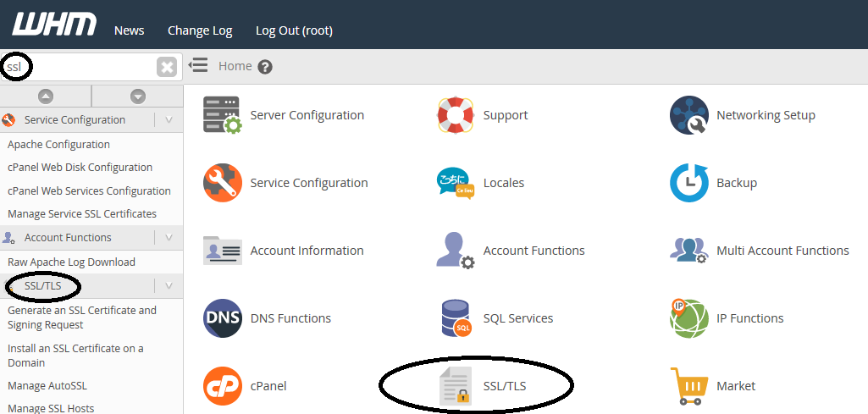This screenshot has height=414, width=868.
Task: Open the Backup clock icon
Action: [688, 183]
